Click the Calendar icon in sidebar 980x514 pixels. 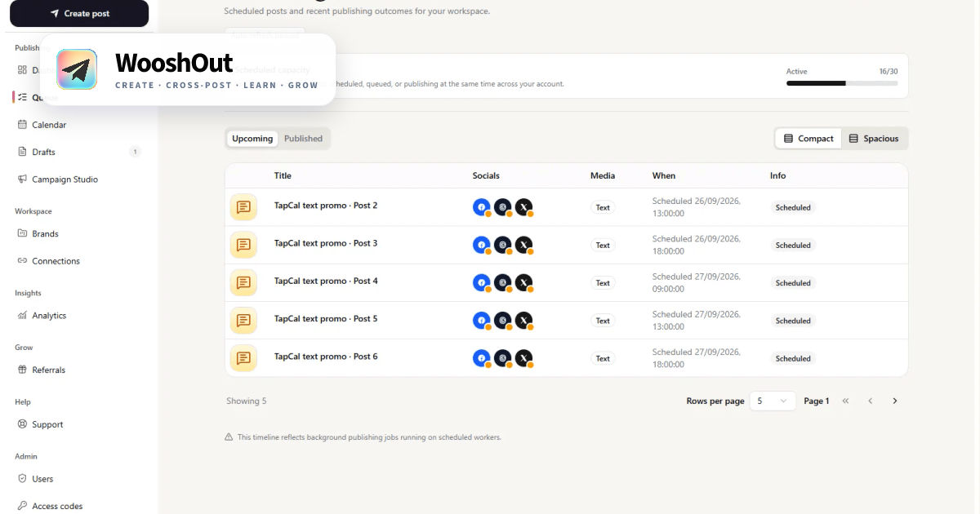[x=23, y=125]
